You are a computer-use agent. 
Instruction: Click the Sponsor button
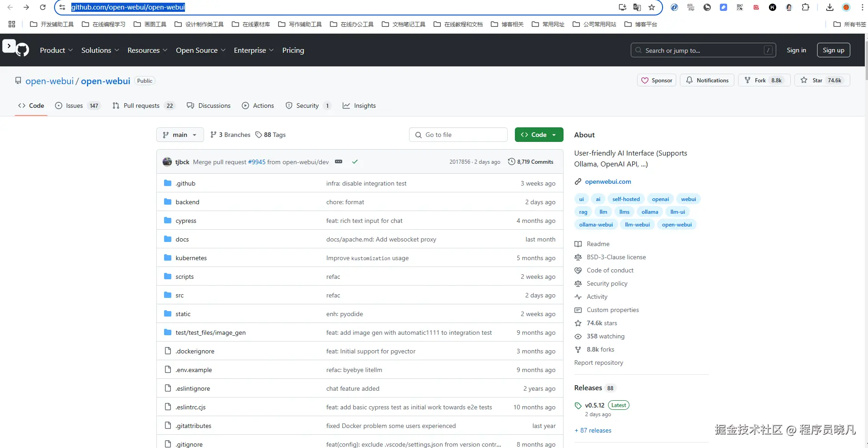coord(657,81)
